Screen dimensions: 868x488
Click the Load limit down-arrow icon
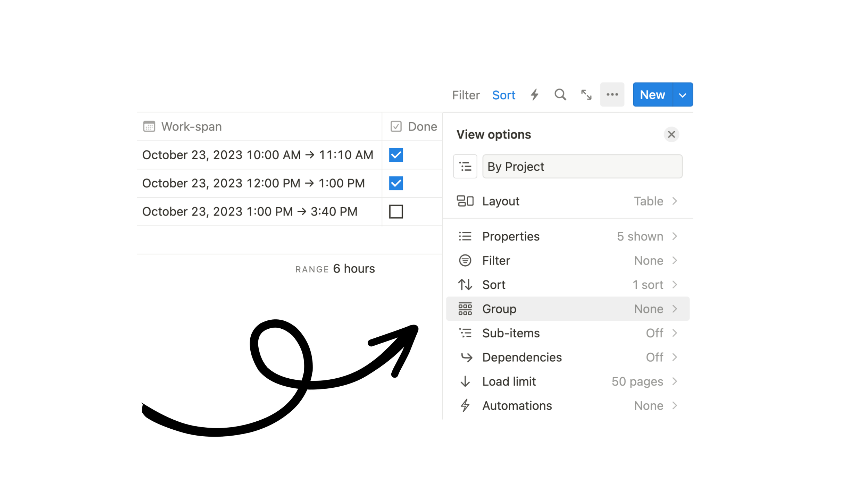pos(465,381)
